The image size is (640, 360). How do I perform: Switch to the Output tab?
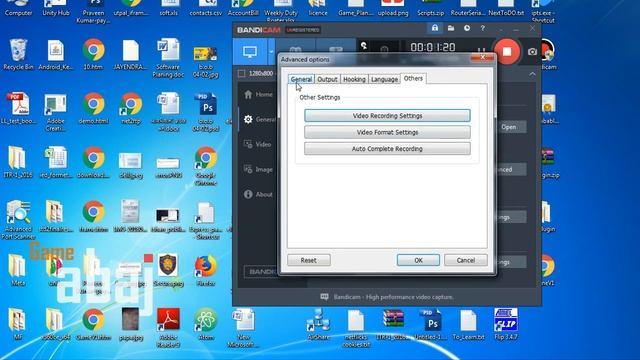[327, 79]
